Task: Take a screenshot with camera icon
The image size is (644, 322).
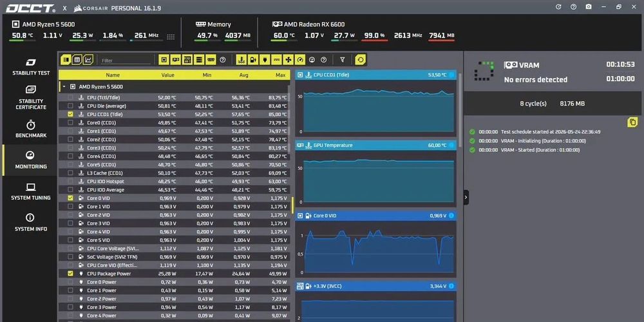Action: (x=589, y=7)
